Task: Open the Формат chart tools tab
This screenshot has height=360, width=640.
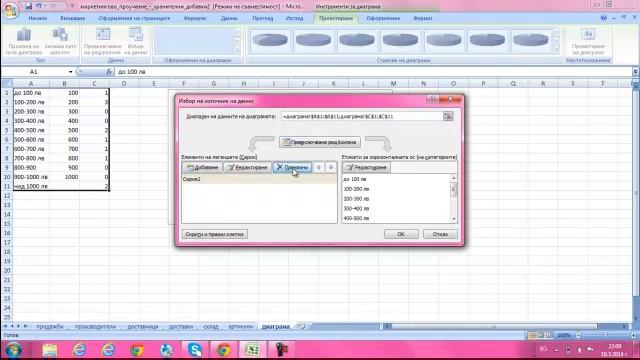Action: point(422,18)
